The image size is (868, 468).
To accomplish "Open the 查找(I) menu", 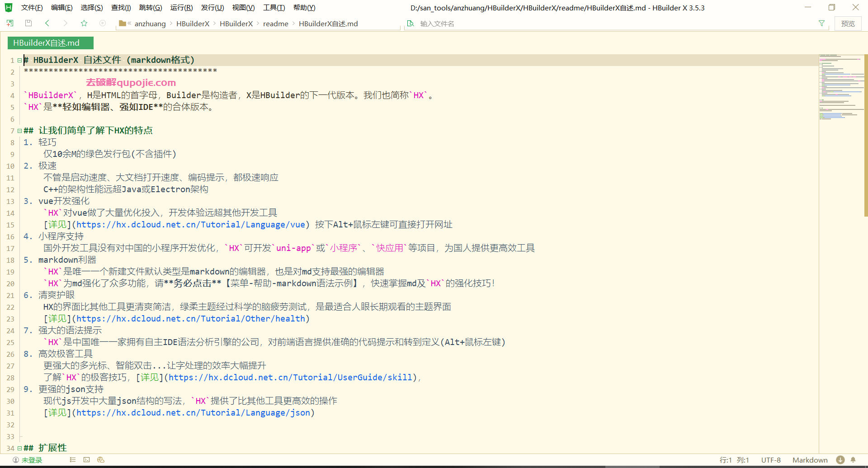I will (121, 8).
